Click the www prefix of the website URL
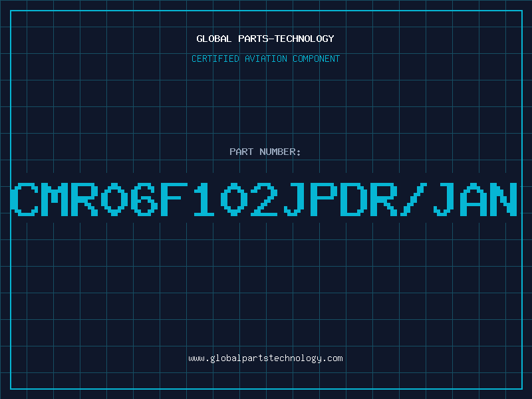This screenshot has width=532, height=399. 196,358
